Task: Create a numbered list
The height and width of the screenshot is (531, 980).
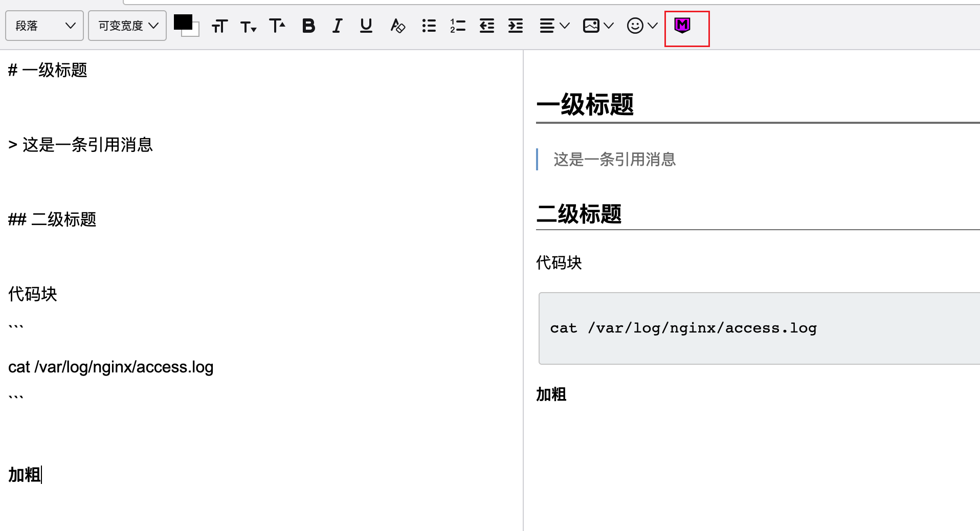Action: pyautogui.click(x=457, y=26)
